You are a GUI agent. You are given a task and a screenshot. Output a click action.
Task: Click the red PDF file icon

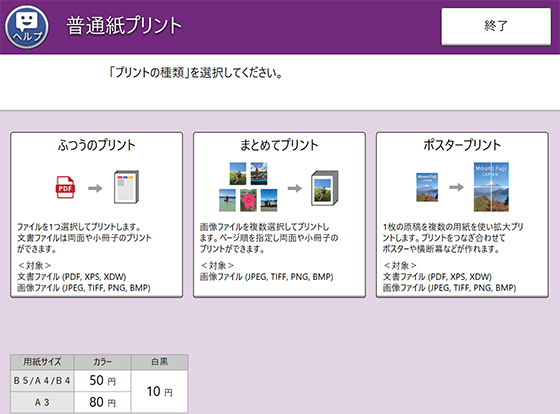coord(65,187)
